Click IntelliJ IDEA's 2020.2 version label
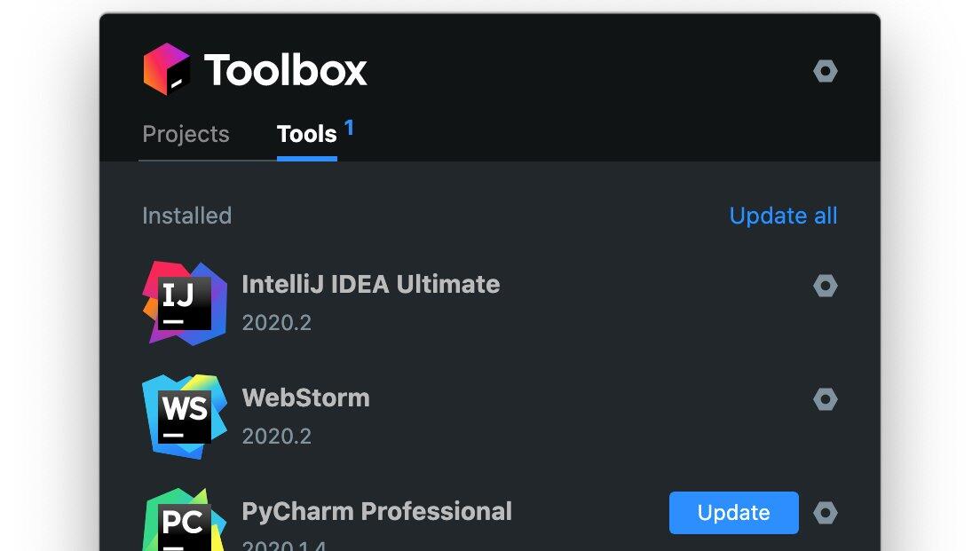This screenshot has height=551, width=980. click(x=277, y=322)
